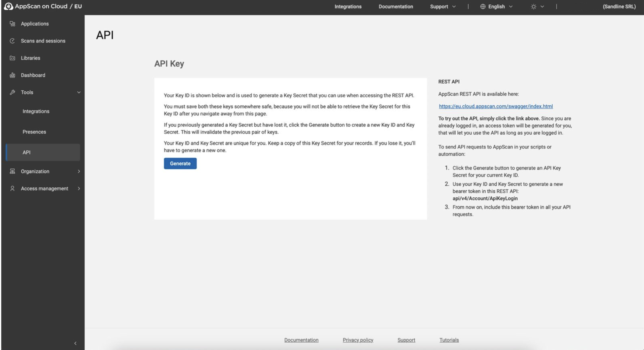The image size is (644, 350).
Task: Open the Support dropdown arrow
Action: pyautogui.click(x=454, y=7)
